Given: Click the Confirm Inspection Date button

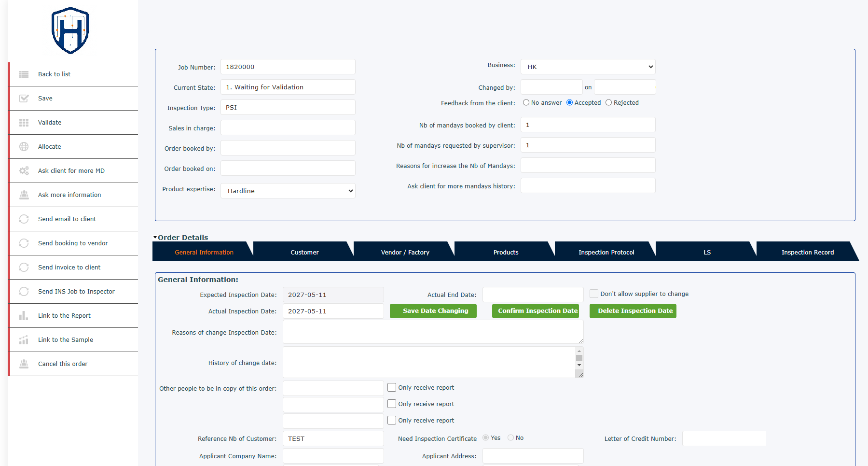Looking at the screenshot, I should (x=536, y=311).
